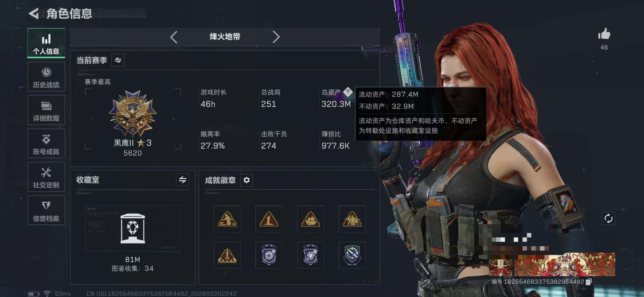The height and width of the screenshot is (297, 644).
Task: Select the green shield achievement badge
Action: point(352,255)
